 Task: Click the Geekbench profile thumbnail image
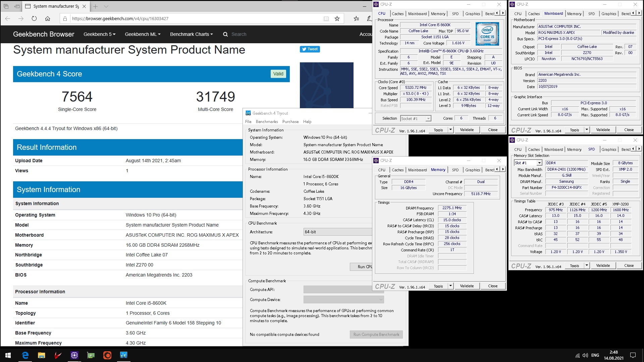tap(326, 85)
